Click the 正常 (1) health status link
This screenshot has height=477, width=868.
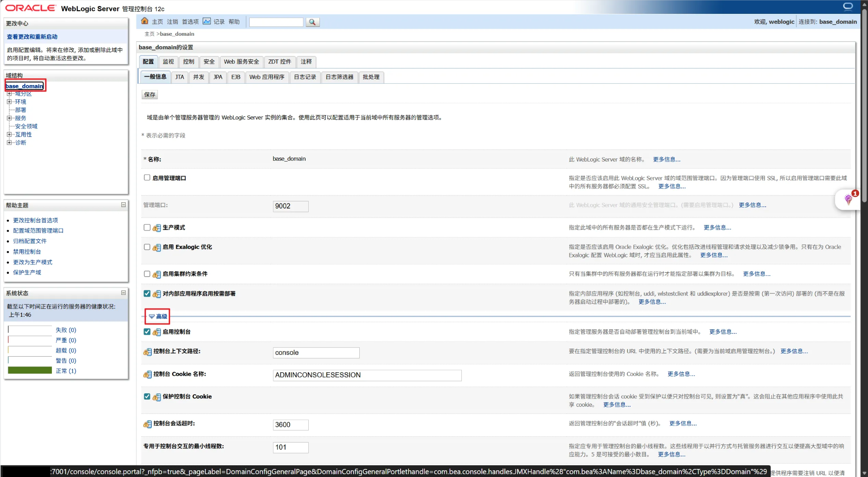[66, 371]
